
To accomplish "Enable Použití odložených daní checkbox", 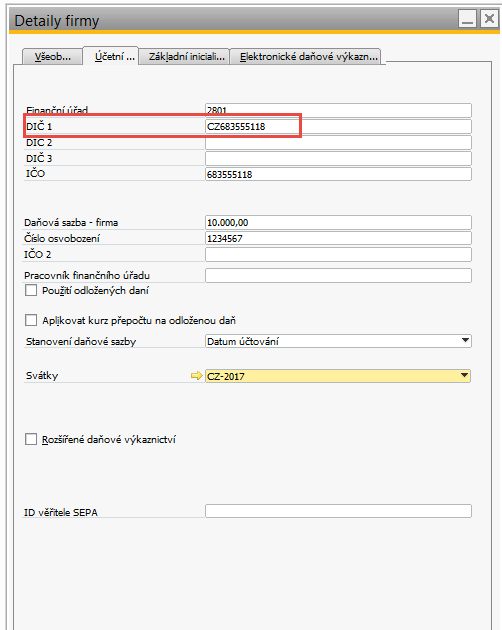I will (x=31, y=290).
